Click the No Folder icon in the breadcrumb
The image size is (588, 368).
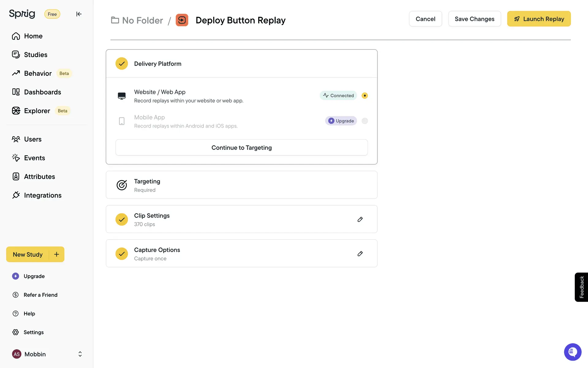click(115, 20)
